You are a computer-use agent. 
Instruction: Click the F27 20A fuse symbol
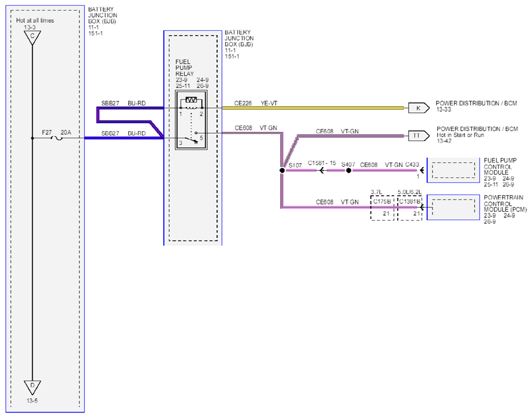[56, 138]
